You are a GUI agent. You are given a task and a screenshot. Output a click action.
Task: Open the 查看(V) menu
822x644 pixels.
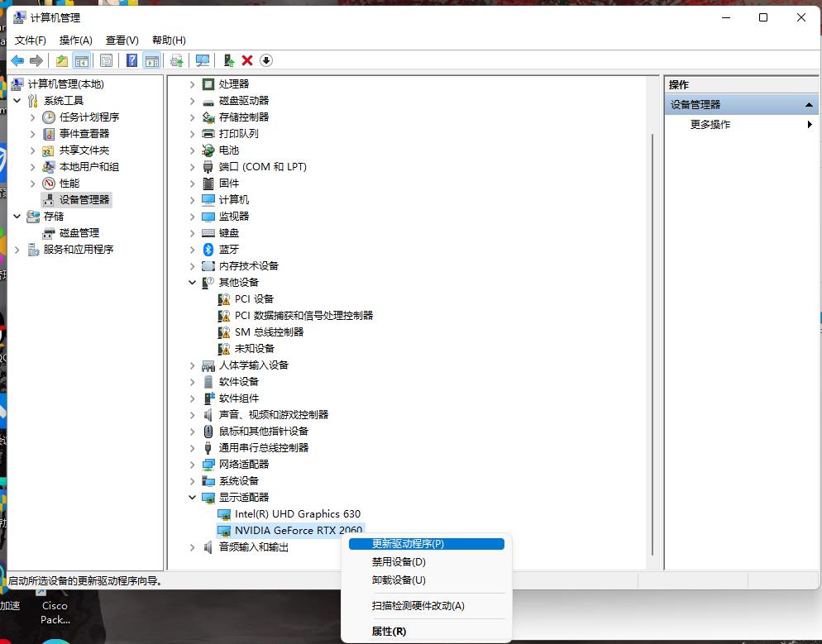click(122, 41)
